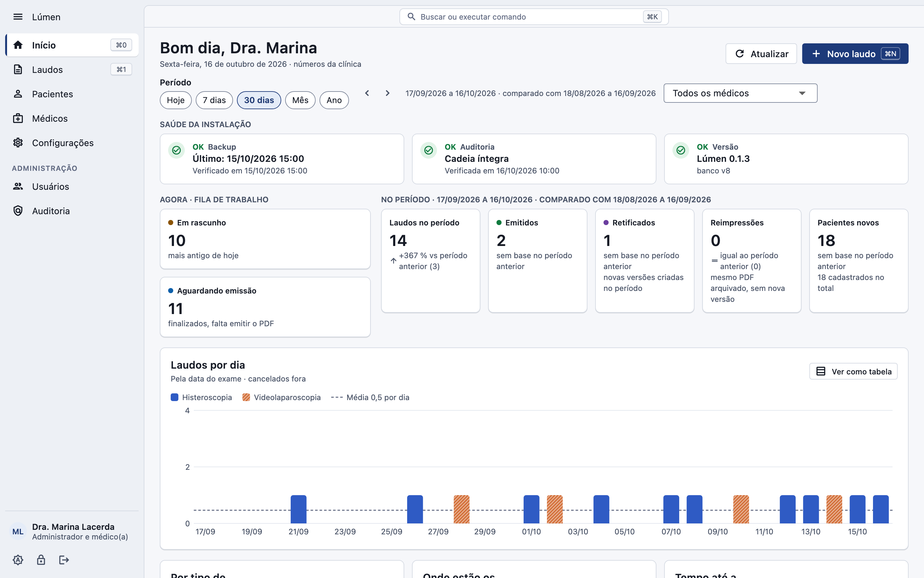Click the Videolaparoscopia orange legend swatch
Screen dimensions: 924x578
click(x=246, y=397)
